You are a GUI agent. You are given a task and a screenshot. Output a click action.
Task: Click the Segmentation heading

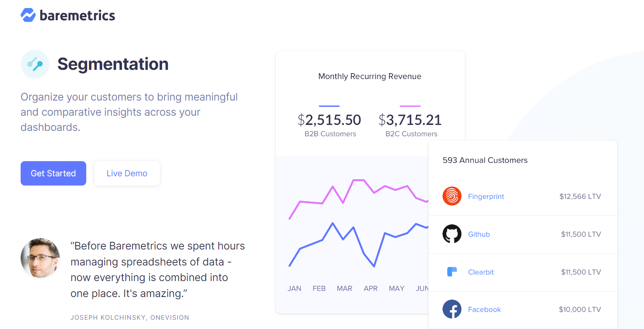coord(113,64)
